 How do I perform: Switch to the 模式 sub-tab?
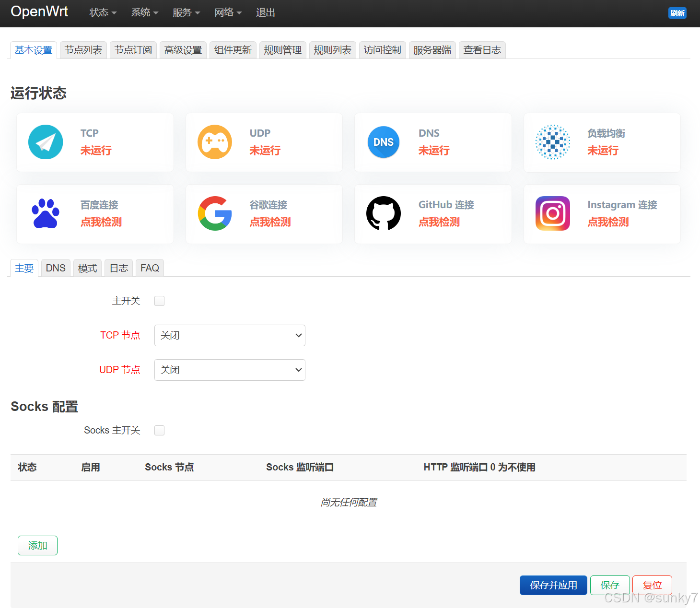87,268
